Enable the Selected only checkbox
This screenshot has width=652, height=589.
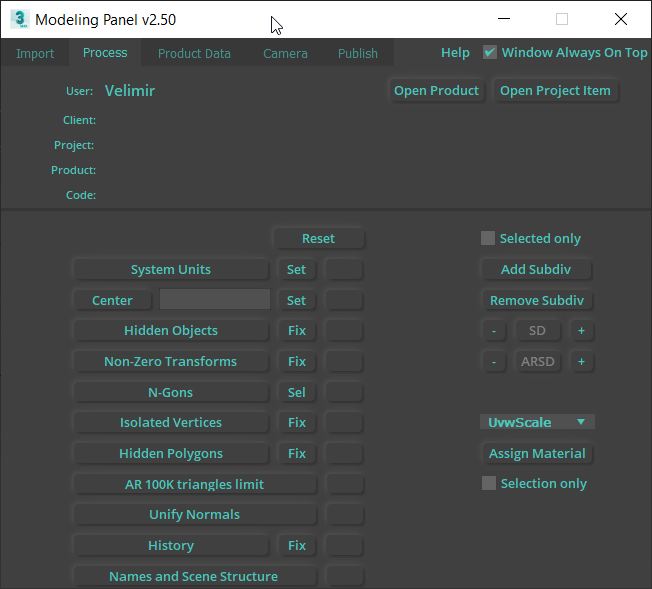[488, 238]
